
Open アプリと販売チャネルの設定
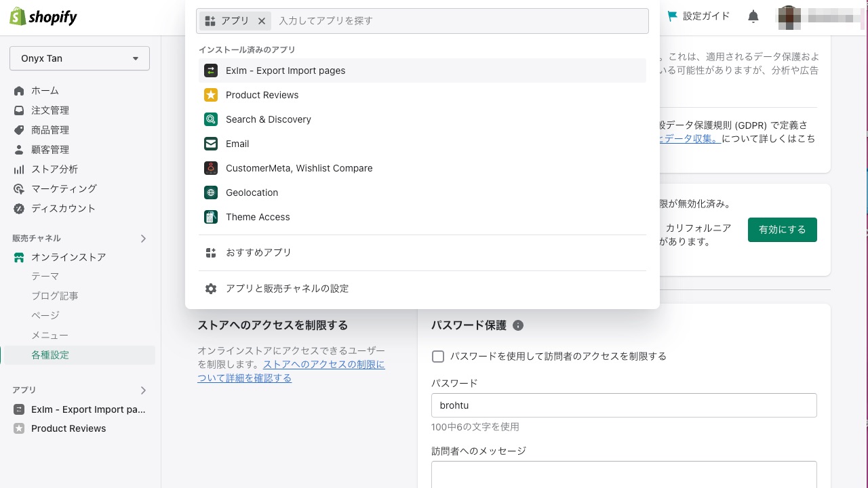pos(422,289)
